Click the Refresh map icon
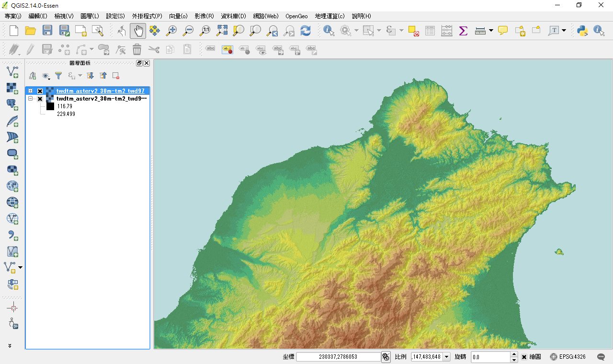 305,31
